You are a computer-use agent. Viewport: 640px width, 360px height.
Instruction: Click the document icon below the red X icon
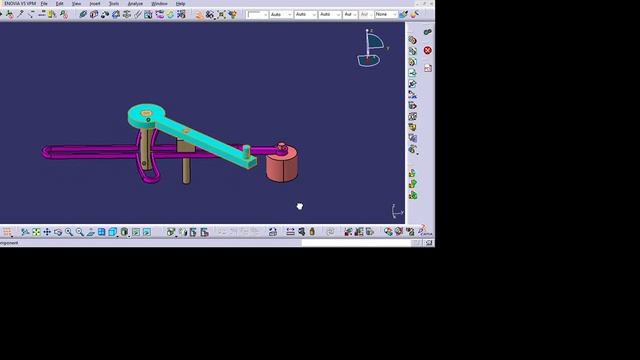pyautogui.click(x=427, y=68)
